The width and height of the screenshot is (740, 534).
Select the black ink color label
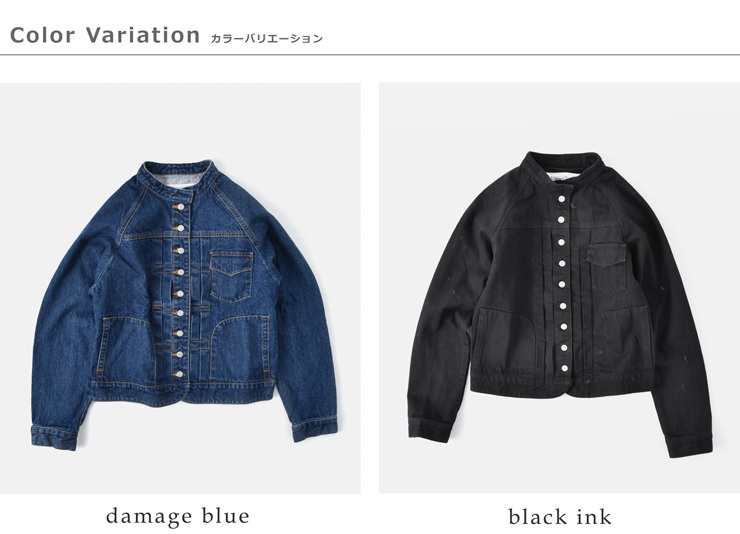coord(560,517)
